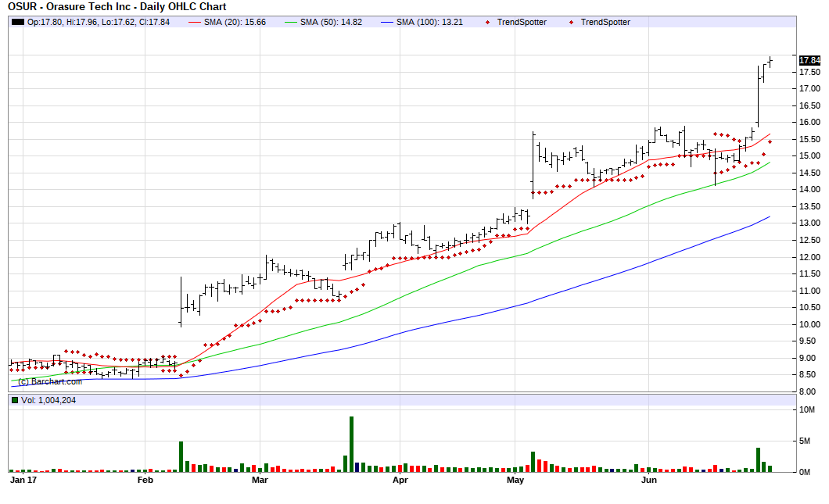Click the '10M' volume axis label
The image size is (829, 504).
tap(807, 410)
